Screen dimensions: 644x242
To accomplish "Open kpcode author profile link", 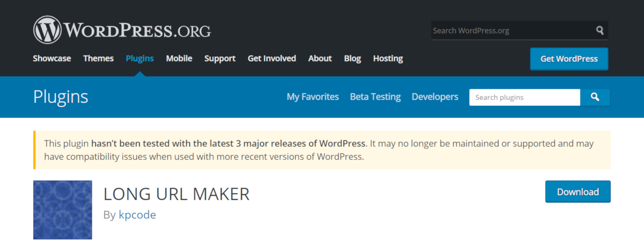I will (x=137, y=215).
